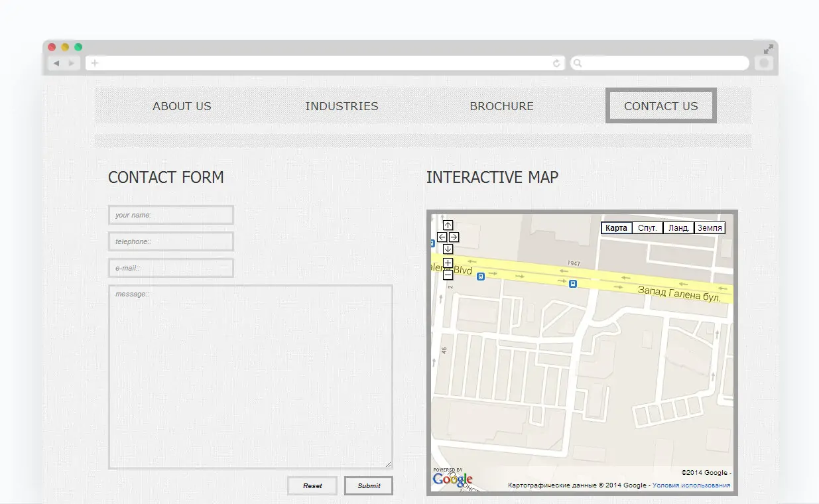Viewport: 819px width, 504px height.
Task: Switch map to Ланд. terrain view
Action: pyautogui.click(x=678, y=228)
